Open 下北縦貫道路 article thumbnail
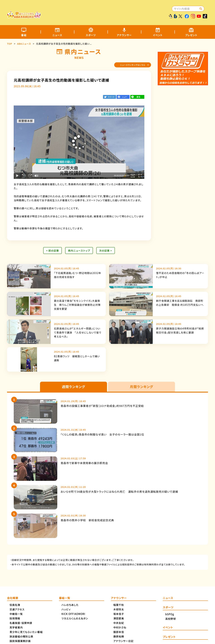 [x=29, y=276]
